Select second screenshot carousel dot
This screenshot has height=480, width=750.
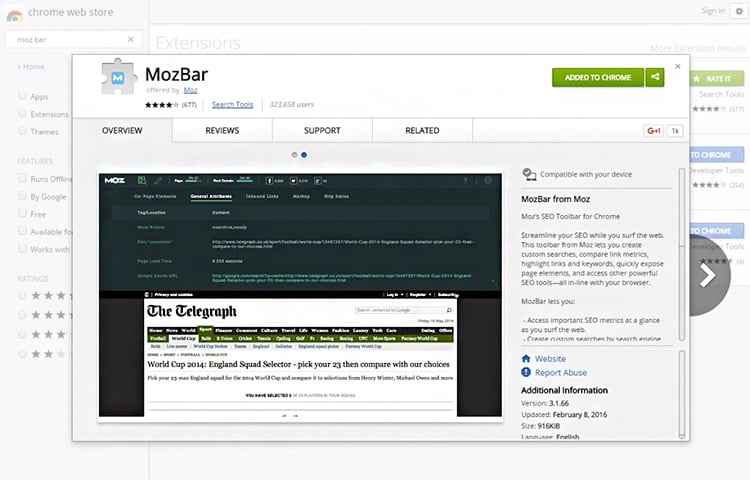tap(304, 155)
